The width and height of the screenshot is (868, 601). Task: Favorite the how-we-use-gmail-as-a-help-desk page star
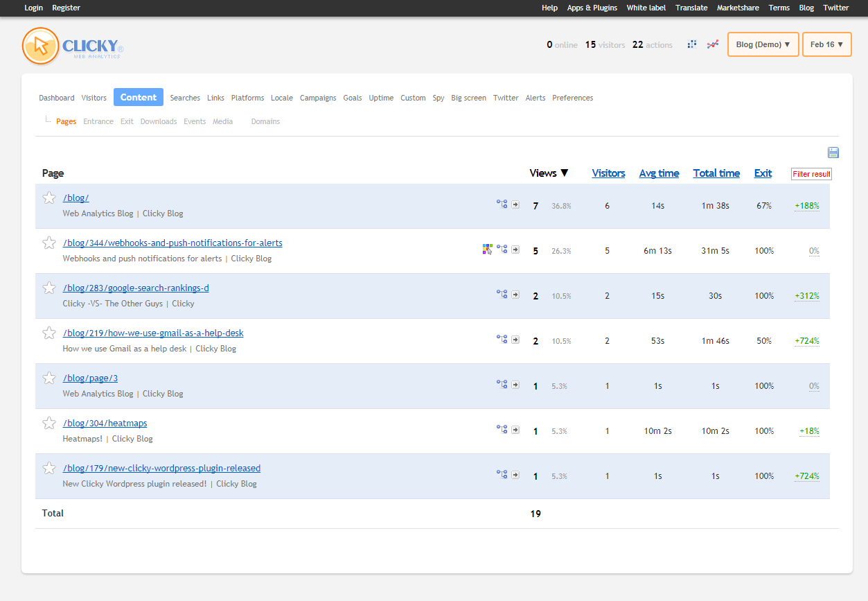point(49,333)
